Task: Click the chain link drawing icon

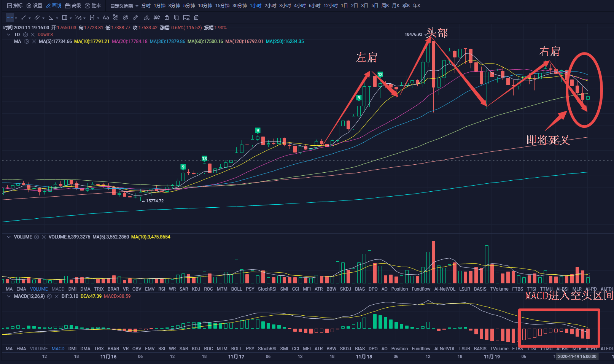Action: pos(126,17)
